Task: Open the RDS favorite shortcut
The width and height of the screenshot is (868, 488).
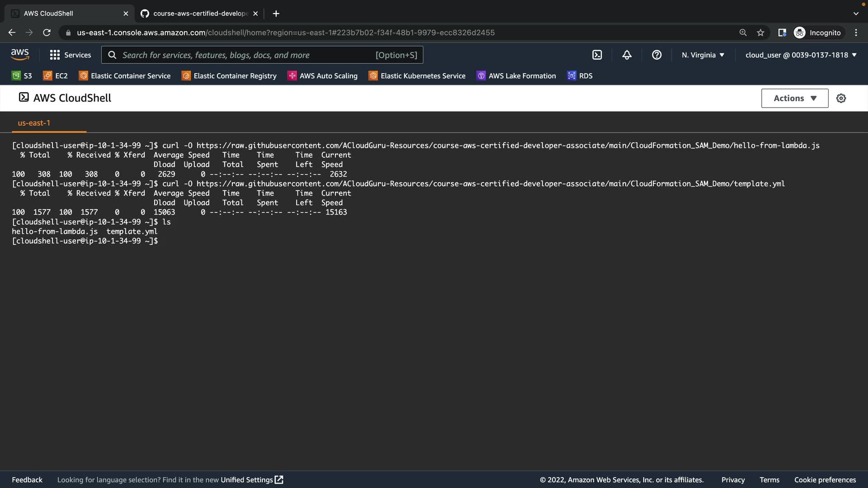Action: coord(580,76)
